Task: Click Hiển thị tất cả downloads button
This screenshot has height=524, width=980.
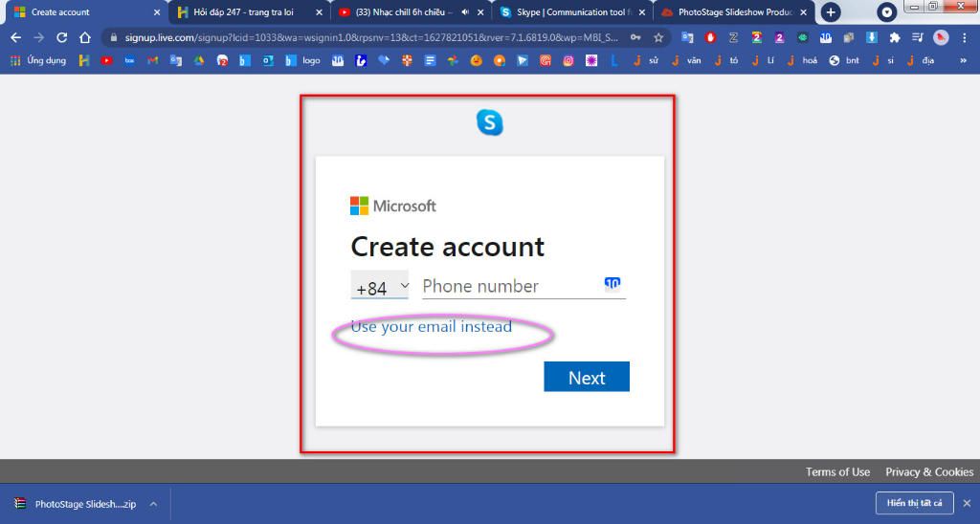Action: [914, 503]
